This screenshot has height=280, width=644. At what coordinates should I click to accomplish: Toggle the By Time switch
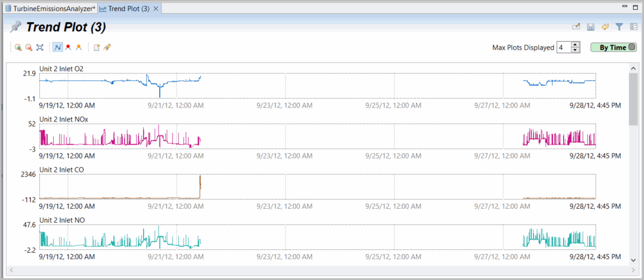pyautogui.click(x=613, y=47)
